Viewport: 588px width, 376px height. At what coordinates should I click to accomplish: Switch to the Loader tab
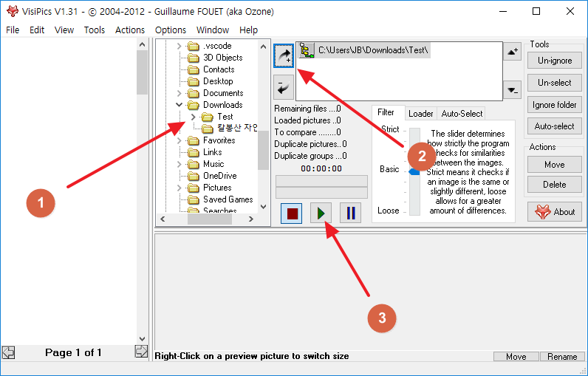421,114
